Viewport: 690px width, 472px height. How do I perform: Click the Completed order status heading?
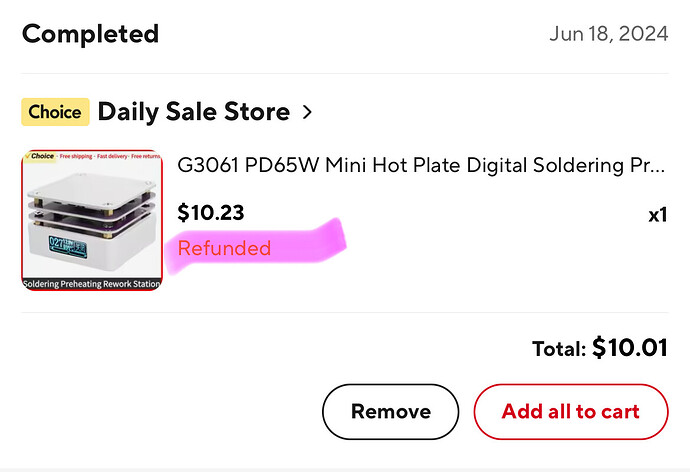90,34
